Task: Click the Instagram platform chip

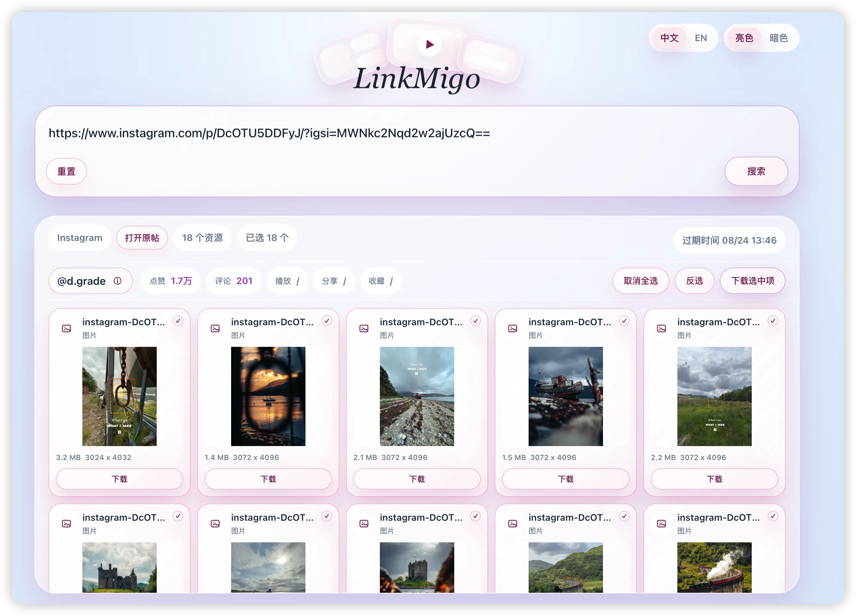Action: (x=80, y=238)
